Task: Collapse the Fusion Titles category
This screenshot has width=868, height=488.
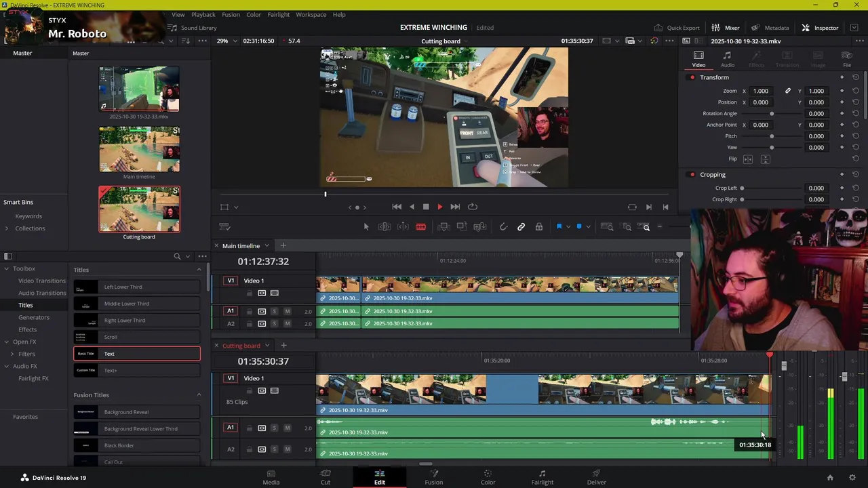Action: pos(199,395)
